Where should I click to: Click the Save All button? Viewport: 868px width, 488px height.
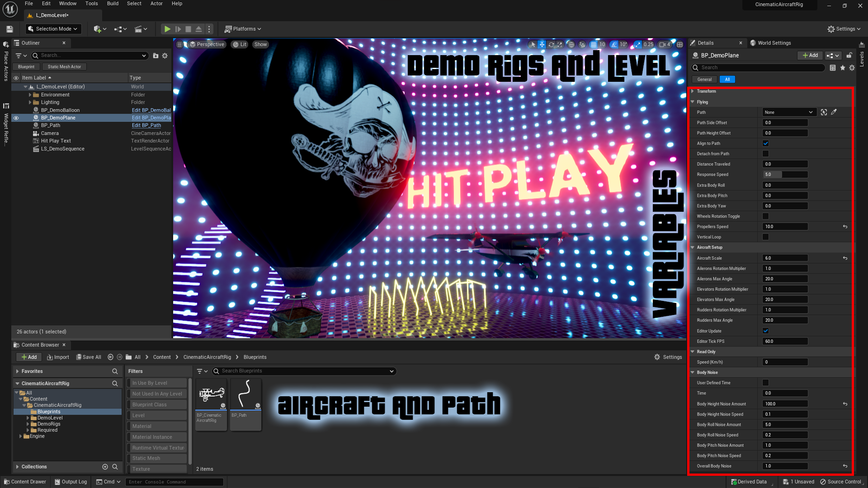pyautogui.click(x=89, y=357)
